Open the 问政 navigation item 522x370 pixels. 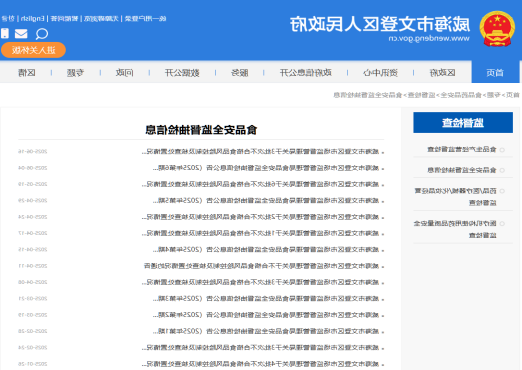tap(125, 72)
